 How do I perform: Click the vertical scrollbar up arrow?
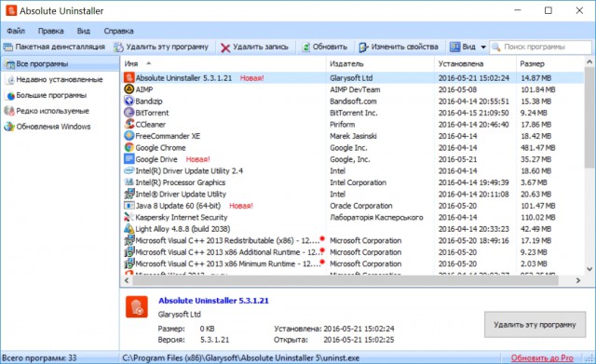pos(589,61)
